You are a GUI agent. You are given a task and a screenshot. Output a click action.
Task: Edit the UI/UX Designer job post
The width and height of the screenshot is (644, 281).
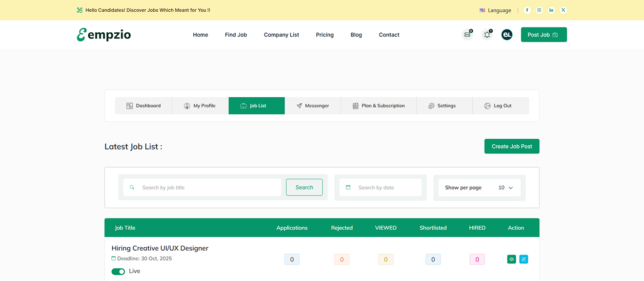523,259
